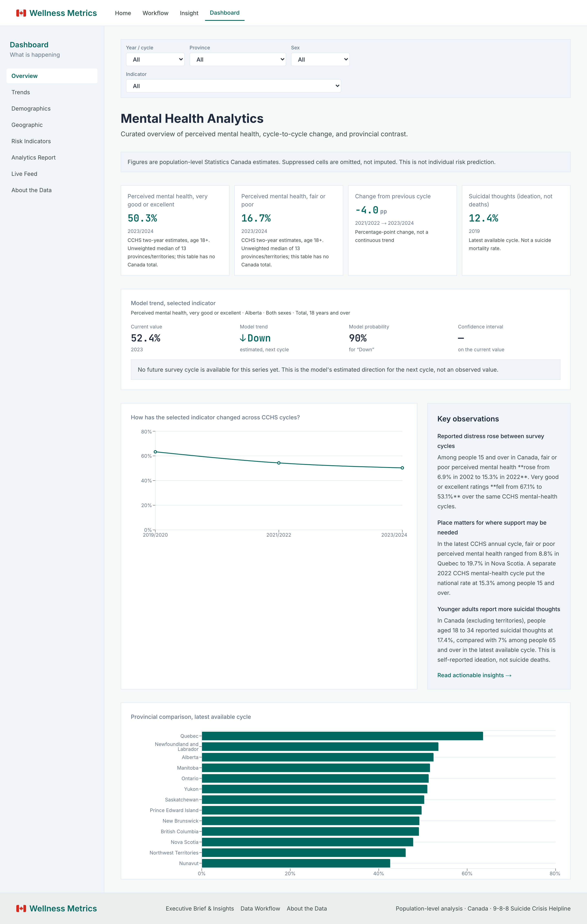Image resolution: width=587 pixels, height=924 pixels.
Task: Switch to the Workflow nav tab
Action: click(155, 13)
